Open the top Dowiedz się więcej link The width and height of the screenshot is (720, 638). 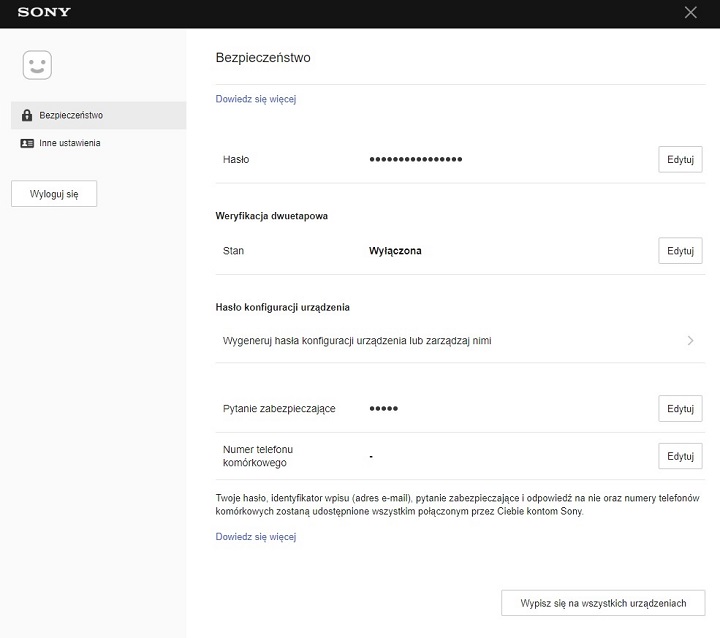click(256, 99)
